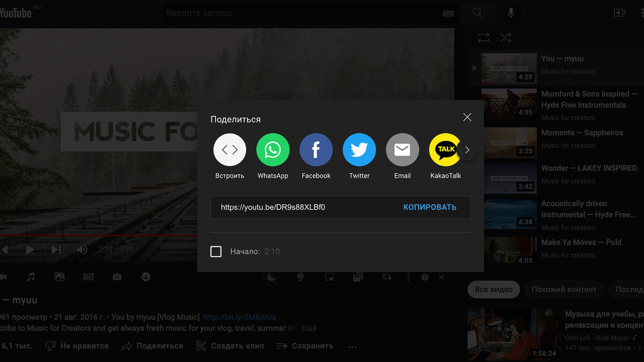
Task: Take a screenshot with the camera icon
Action: 117,277
